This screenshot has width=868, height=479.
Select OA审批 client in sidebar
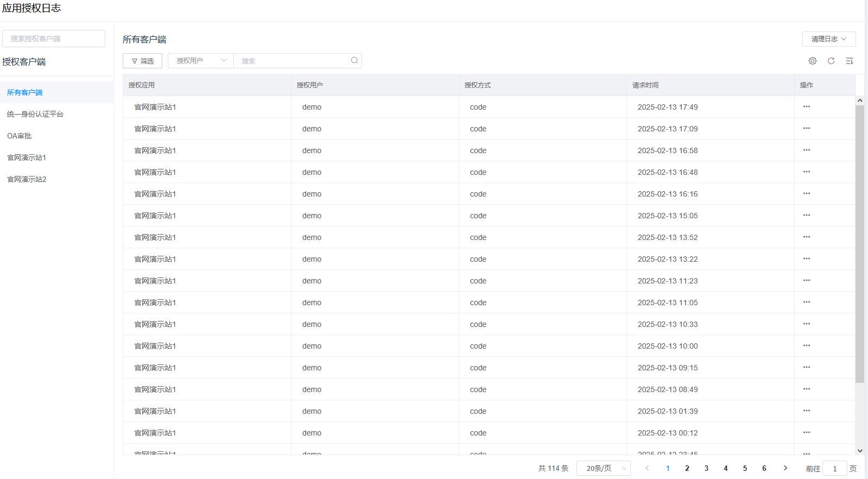click(x=20, y=136)
